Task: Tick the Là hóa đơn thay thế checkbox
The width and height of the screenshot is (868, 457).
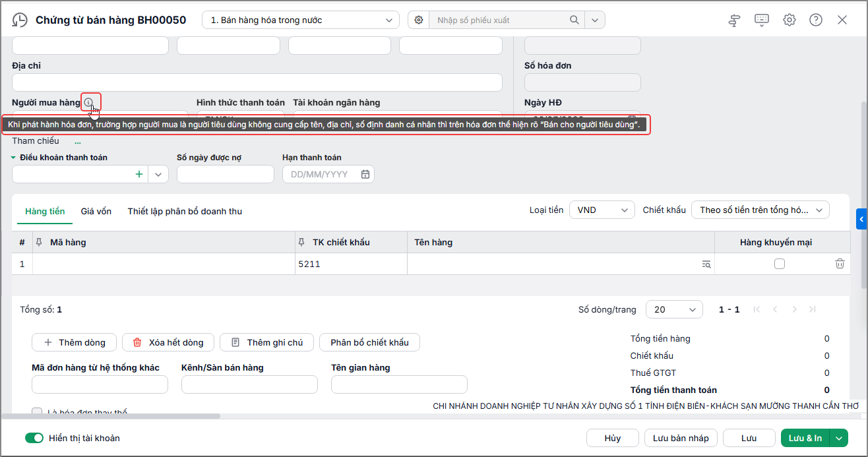Action: tap(37, 412)
